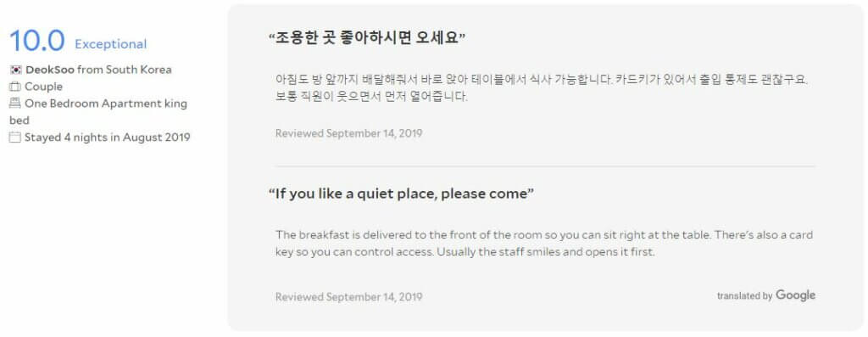Click the second Reviewed September 14, 2019 date
Viewport: 868px width, 337px height.
point(348,297)
